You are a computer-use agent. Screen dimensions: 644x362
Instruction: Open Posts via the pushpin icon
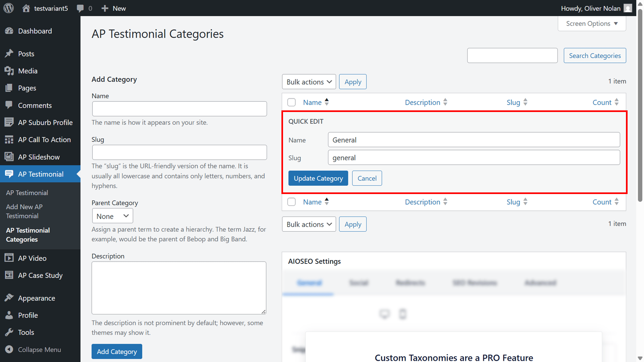(x=9, y=53)
